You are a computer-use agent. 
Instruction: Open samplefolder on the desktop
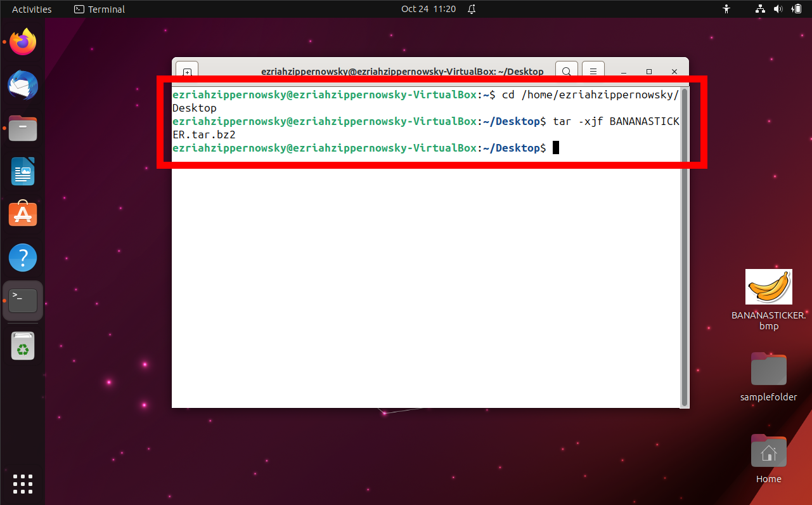(x=768, y=369)
